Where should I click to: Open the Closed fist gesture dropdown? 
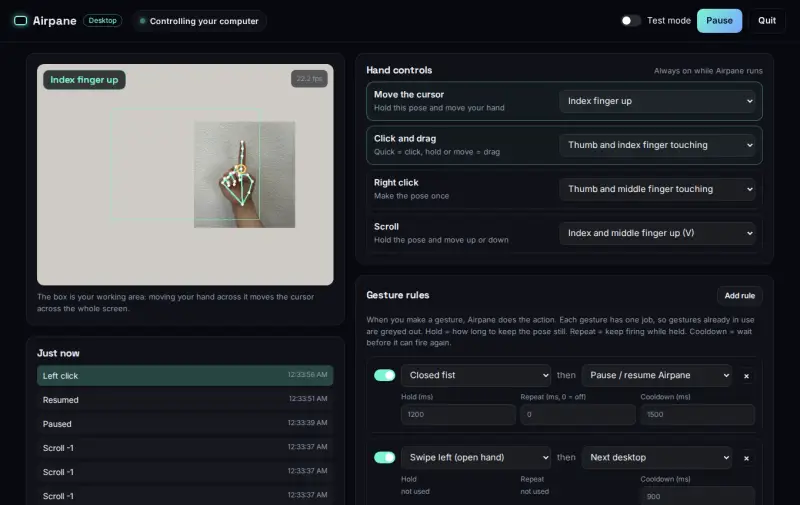coord(476,375)
